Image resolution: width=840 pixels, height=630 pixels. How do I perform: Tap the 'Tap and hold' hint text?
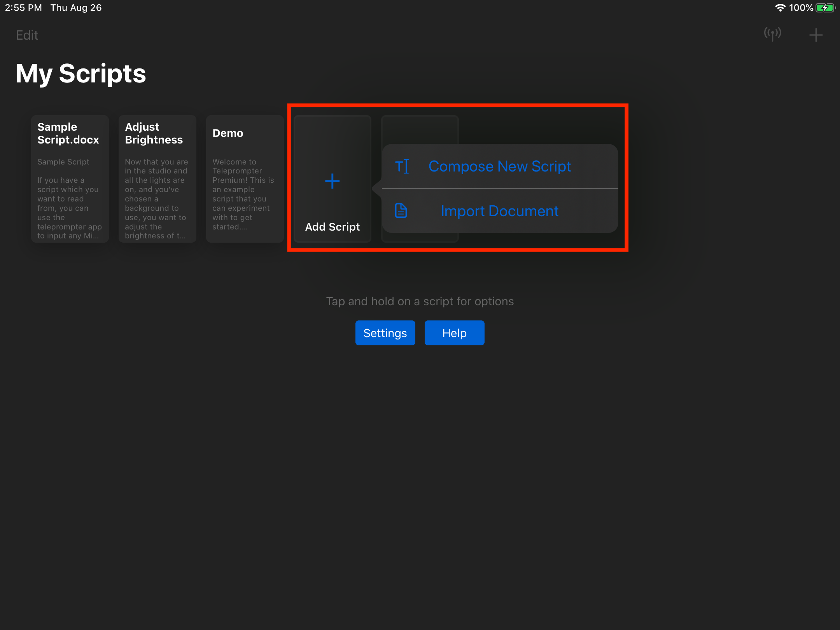pyautogui.click(x=420, y=301)
